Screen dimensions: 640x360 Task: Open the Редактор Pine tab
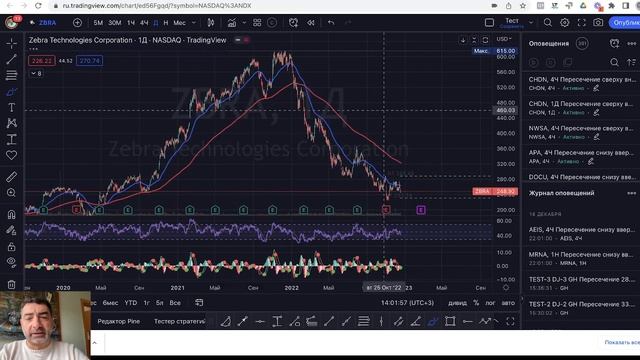click(x=119, y=321)
